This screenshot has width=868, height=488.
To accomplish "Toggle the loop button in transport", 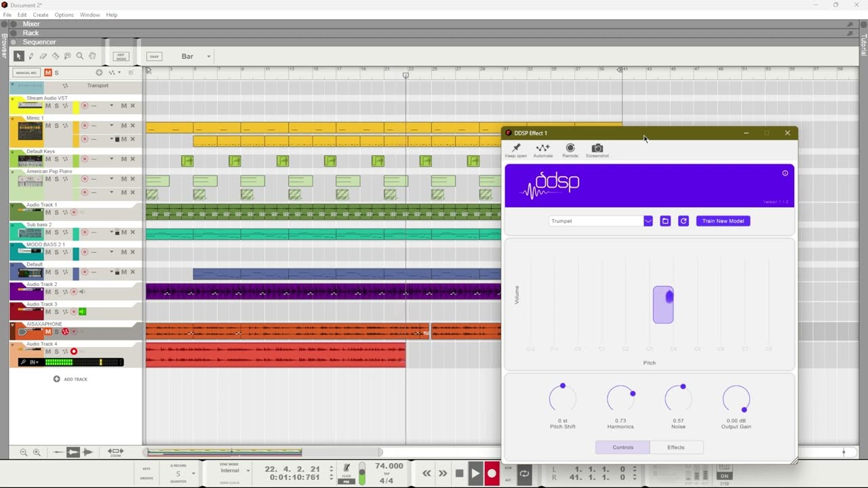I will [524, 473].
